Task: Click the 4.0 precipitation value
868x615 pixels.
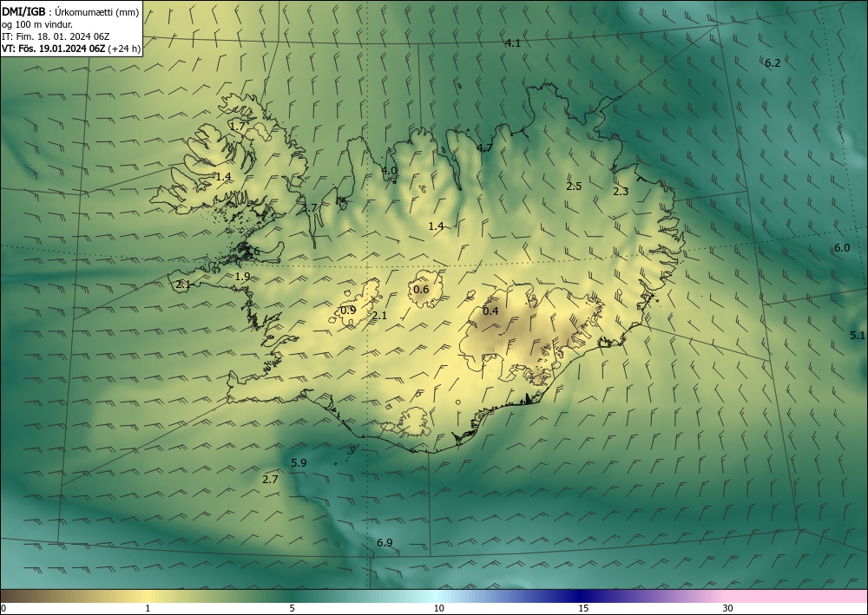Action: pos(389,170)
